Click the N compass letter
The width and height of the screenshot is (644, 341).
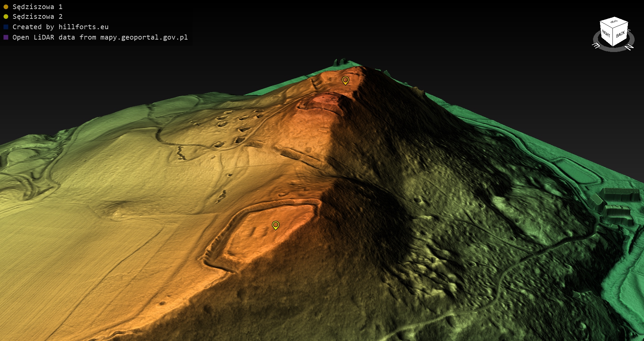[x=629, y=47]
